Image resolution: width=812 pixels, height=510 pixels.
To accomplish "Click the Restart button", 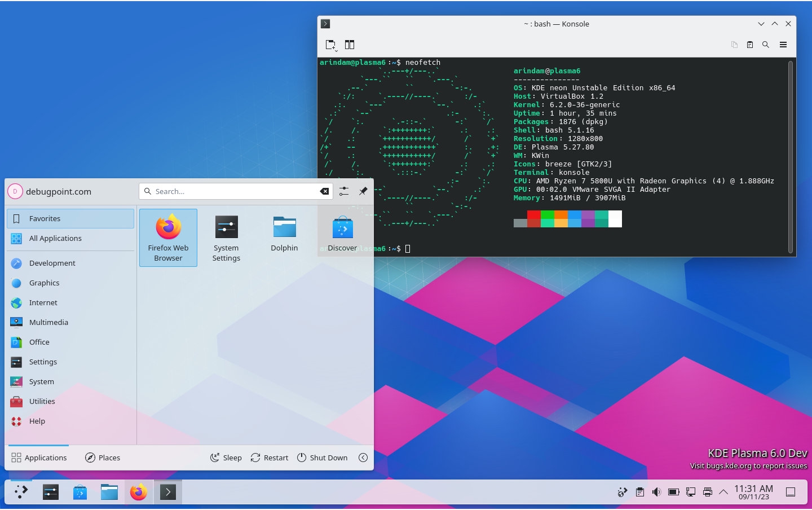I will coord(269,458).
